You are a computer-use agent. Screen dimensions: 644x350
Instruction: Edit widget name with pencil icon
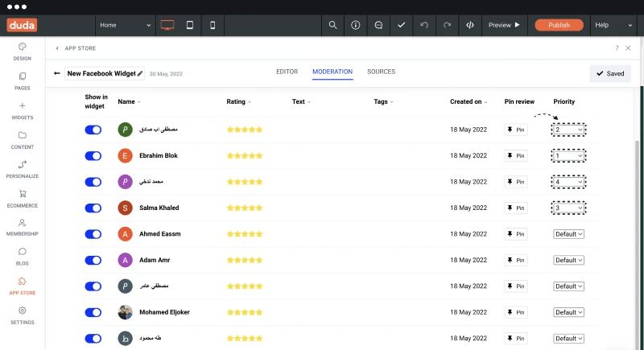(140, 73)
